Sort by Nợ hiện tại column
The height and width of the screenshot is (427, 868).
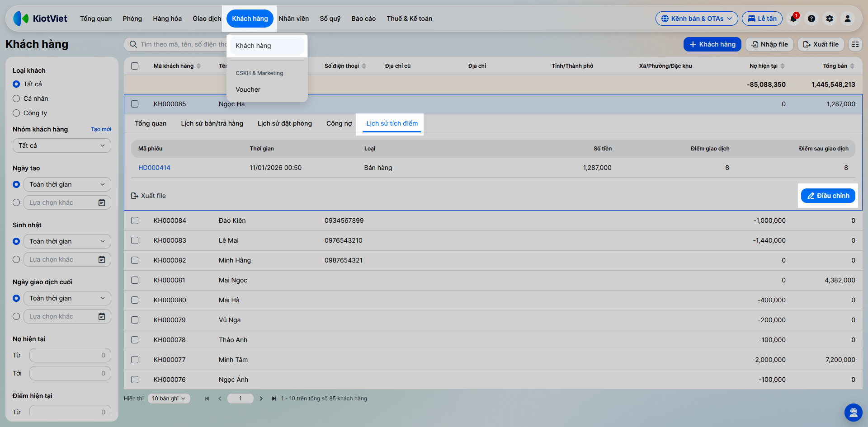tap(783, 66)
